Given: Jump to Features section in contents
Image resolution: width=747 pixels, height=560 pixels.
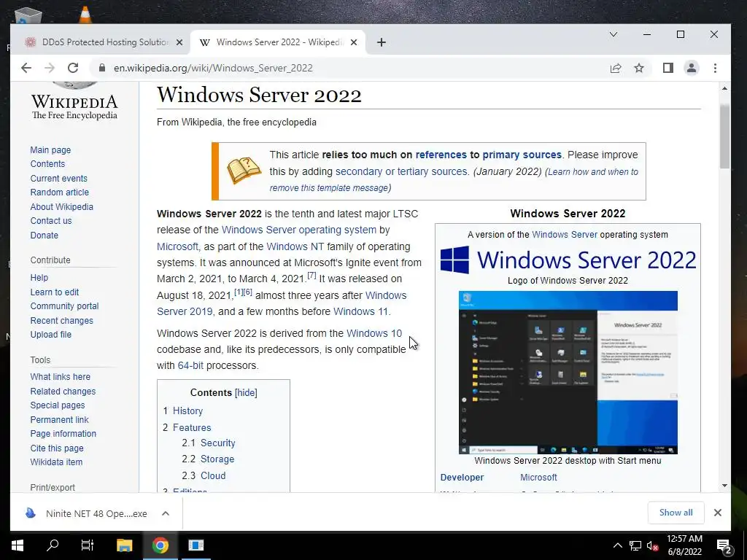Looking at the screenshot, I should tap(192, 427).
